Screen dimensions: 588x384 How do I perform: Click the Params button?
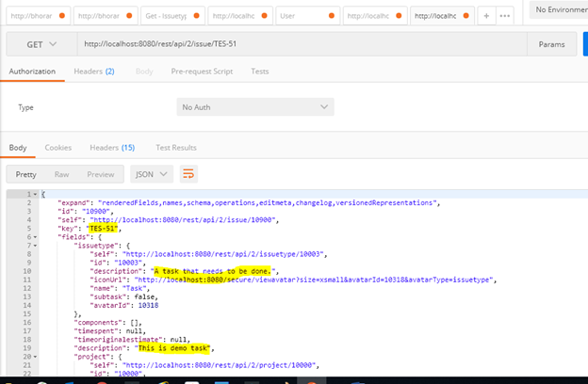pos(550,44)
